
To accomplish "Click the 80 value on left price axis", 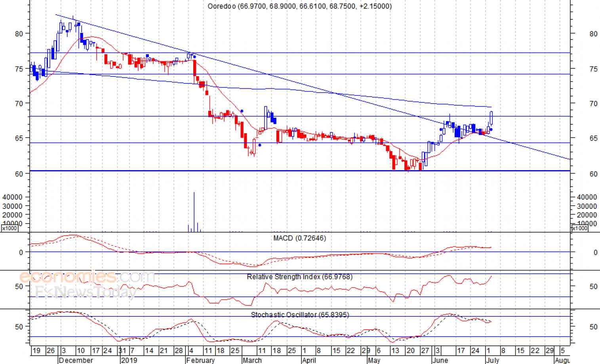I will pos(19,34).
